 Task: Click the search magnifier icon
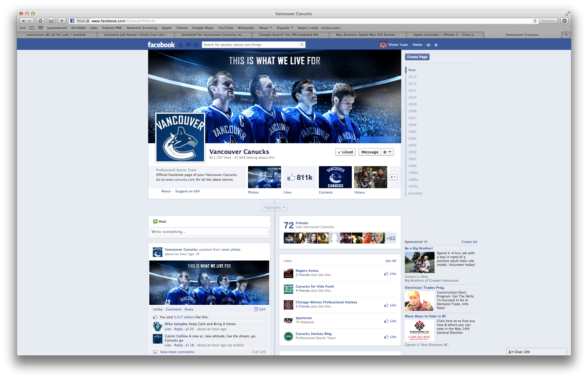pos(302,45)
